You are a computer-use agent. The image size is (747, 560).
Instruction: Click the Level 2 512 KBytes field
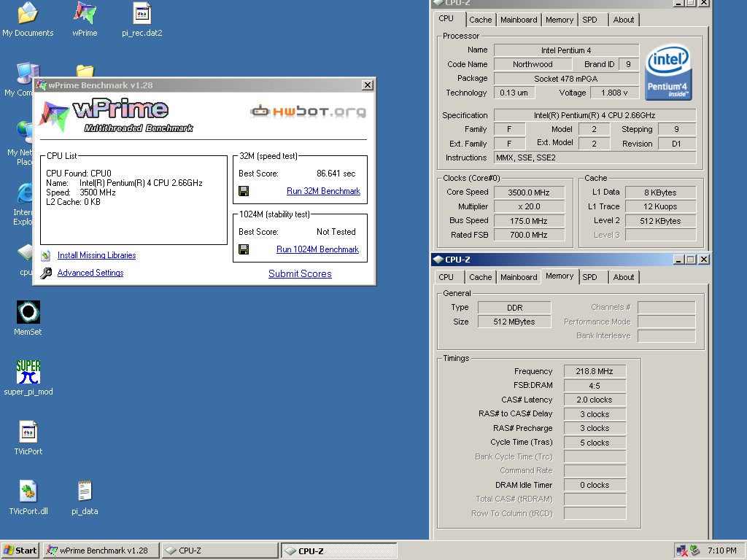point(660,221)
